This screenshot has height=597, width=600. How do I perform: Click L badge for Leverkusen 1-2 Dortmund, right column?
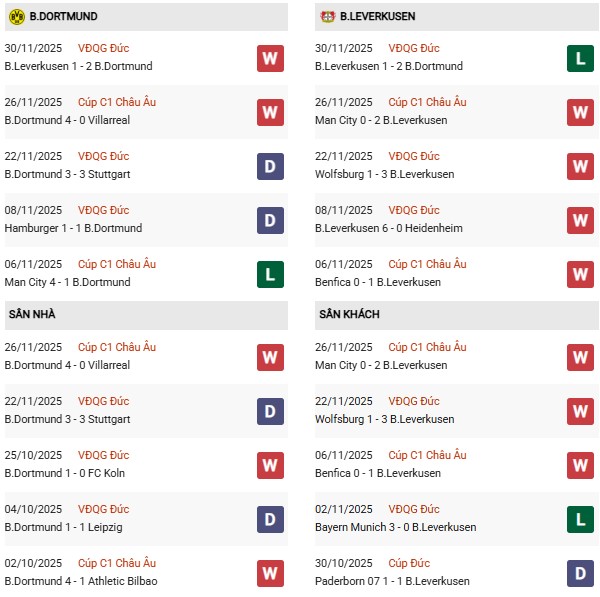click(x=580, y=58)
